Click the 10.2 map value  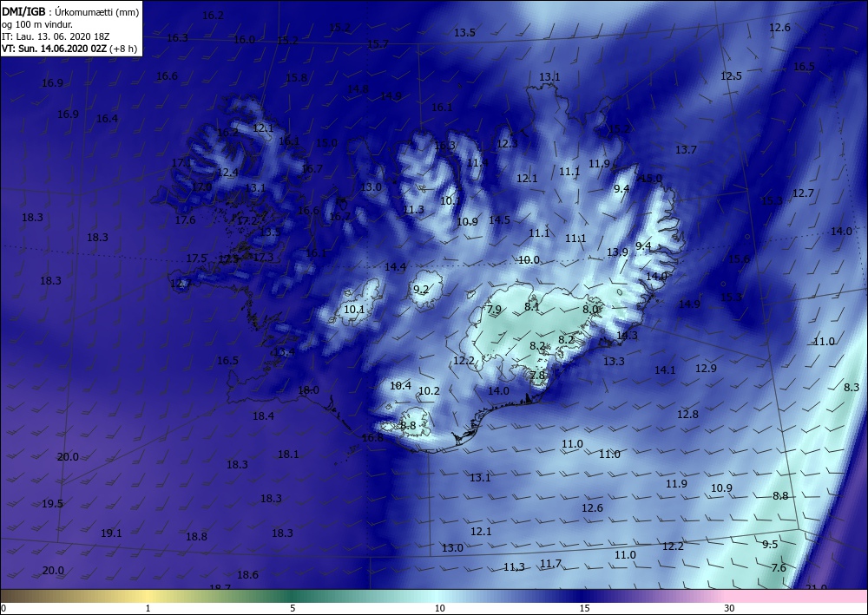click(429, 391)
